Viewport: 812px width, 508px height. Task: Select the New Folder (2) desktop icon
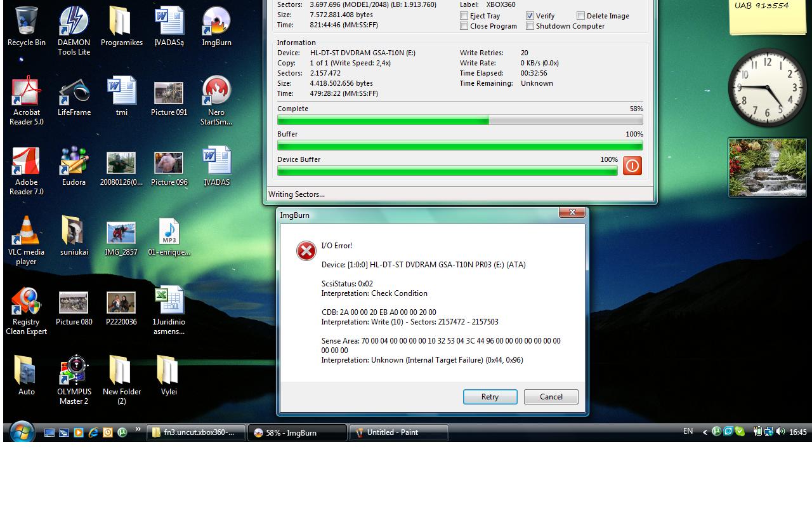click(121, 380)
